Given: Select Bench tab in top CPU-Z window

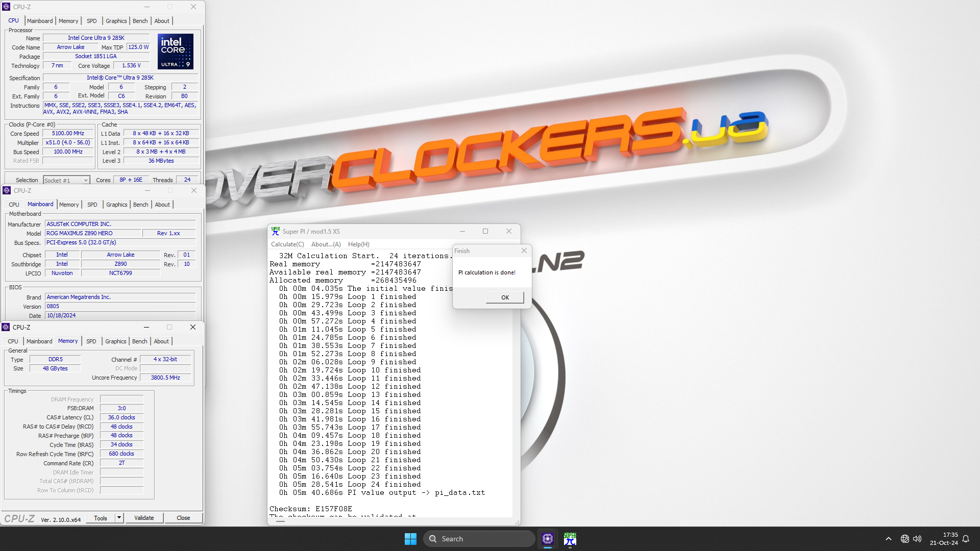Looking at the screenshot, I should pyautogui.click(x=140, y=21).
